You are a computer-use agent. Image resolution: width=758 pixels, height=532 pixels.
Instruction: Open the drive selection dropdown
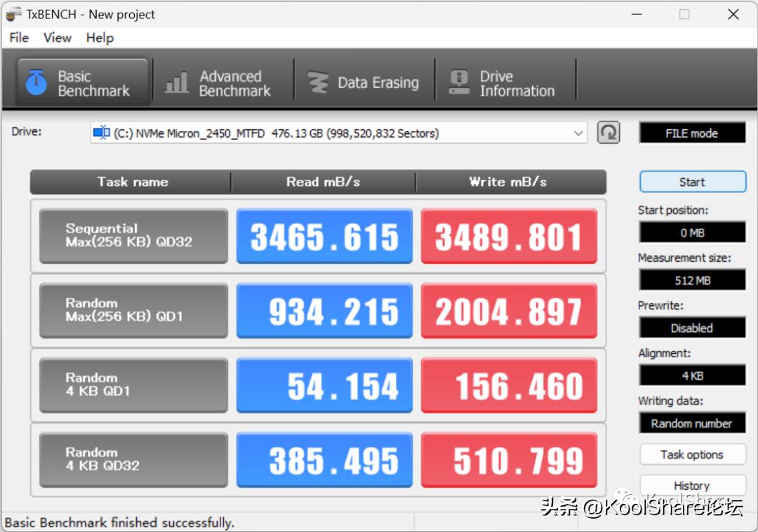pos(578,133)
